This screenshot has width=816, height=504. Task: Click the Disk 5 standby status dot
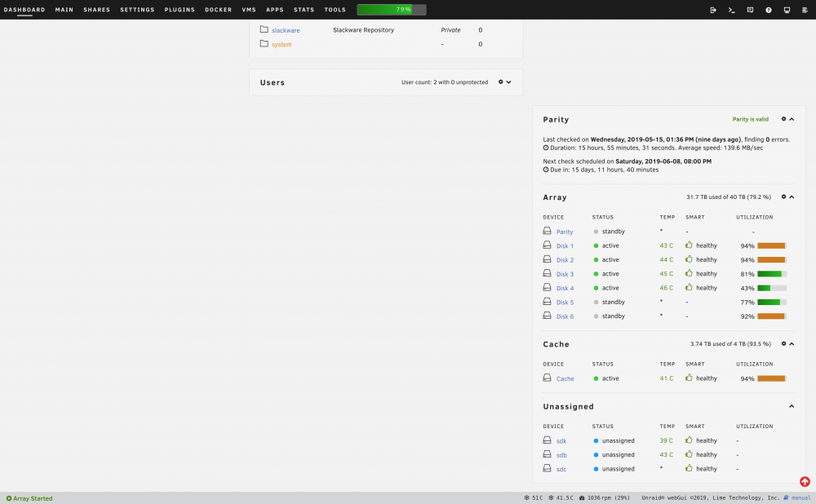coord(596,303)
